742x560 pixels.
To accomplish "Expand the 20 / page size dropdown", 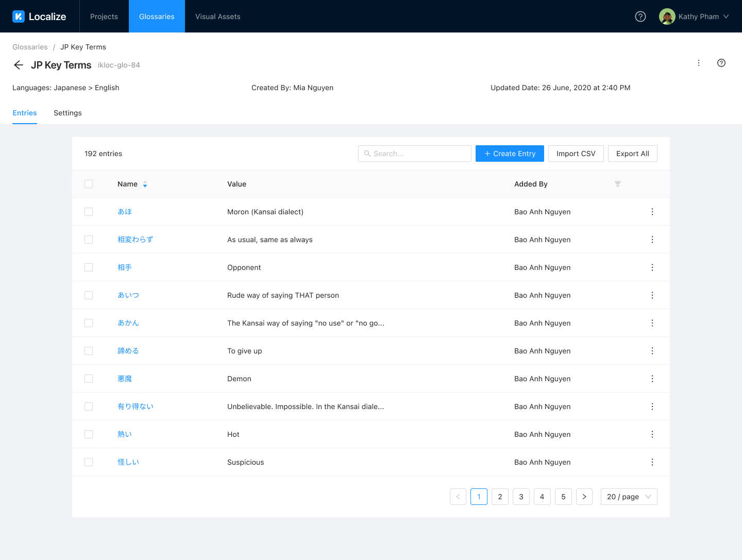I will point(629,497).
